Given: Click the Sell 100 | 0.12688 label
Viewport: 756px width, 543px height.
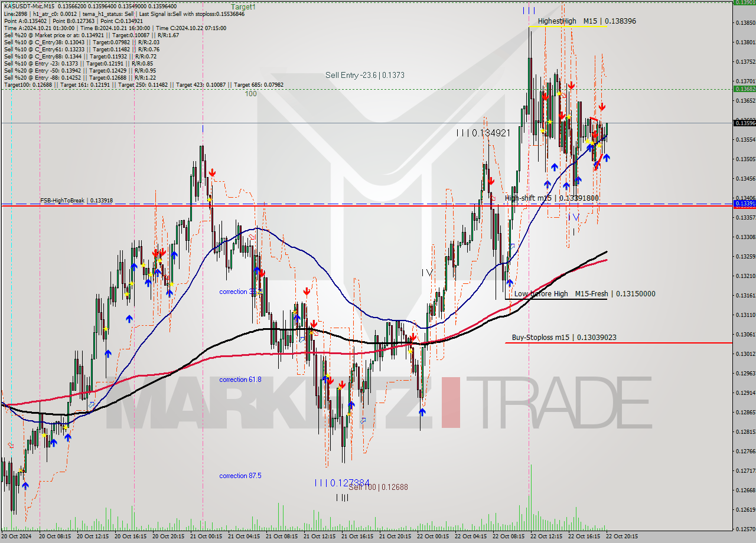Looking at the screenshot, I should click(x=379, y=488).
